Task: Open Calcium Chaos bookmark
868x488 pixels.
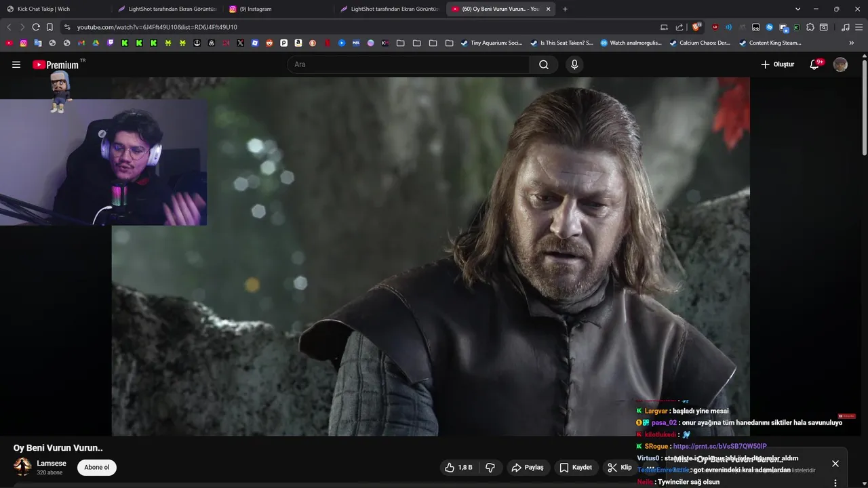Action: point(701,43)
